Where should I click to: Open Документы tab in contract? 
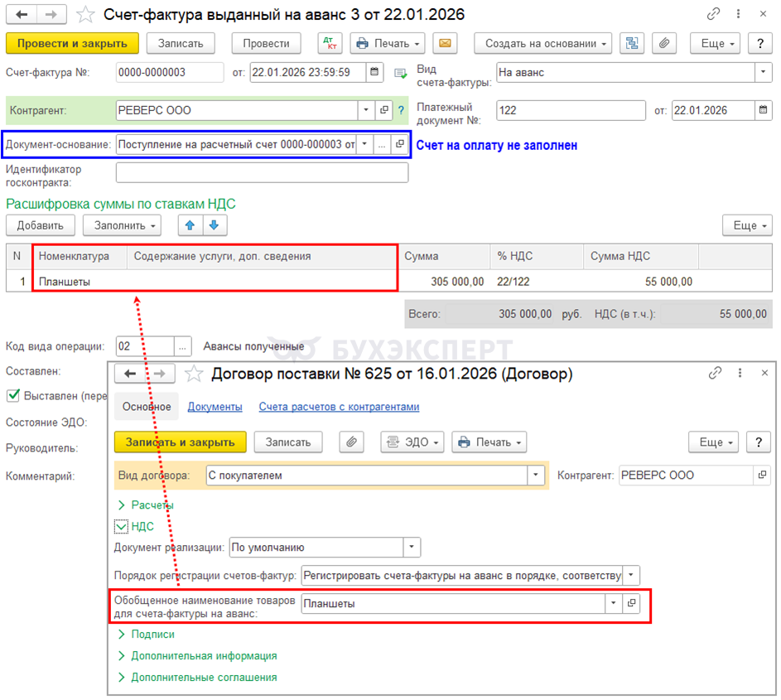[215, 407]
